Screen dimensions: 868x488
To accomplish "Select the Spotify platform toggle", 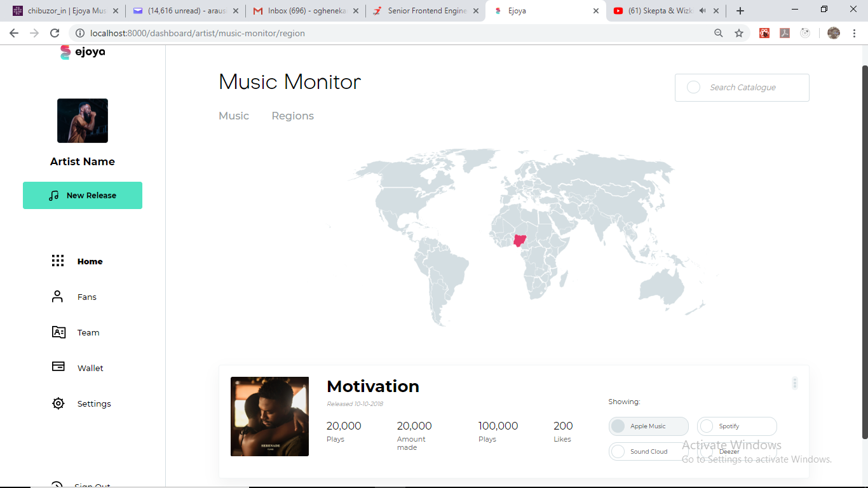I will pos(736,426).
